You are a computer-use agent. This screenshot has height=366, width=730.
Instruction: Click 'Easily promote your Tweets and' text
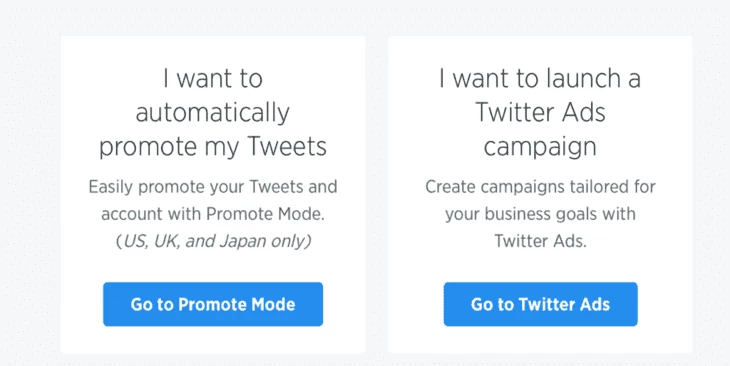tap(213, 187)
